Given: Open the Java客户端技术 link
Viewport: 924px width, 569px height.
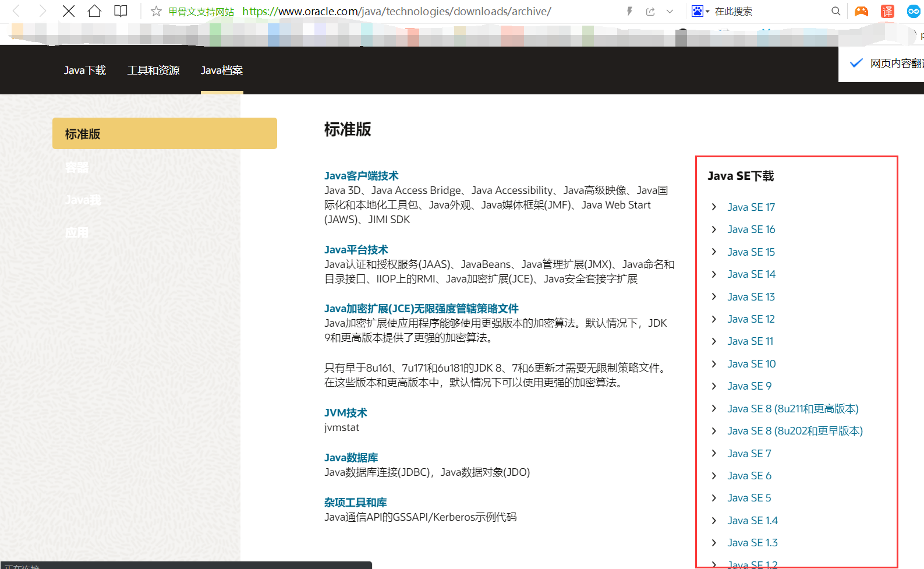Looking at the screenshot, I should coord(361,176).
